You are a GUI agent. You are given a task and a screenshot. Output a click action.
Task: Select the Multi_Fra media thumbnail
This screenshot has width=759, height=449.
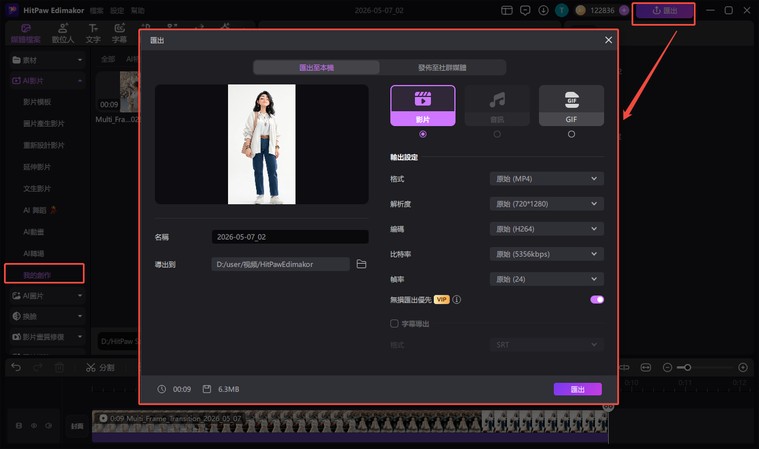point(117,92)
